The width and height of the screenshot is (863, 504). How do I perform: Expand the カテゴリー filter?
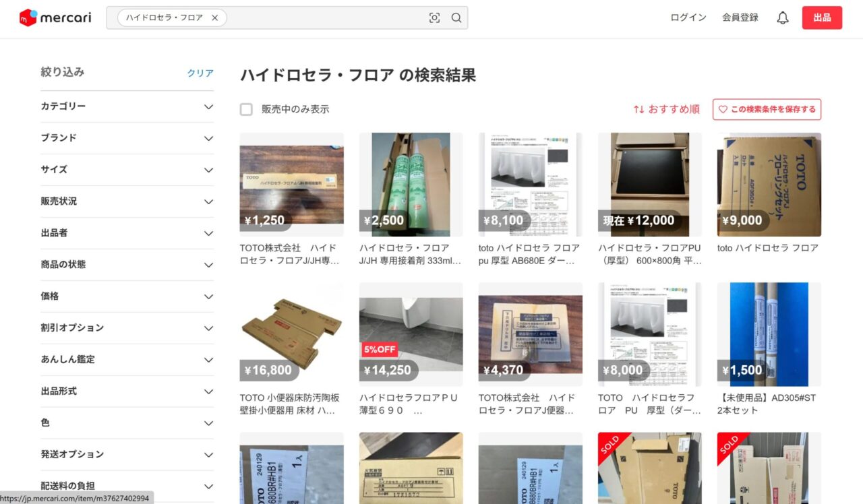pyautogui.click(x=127, y=106)
